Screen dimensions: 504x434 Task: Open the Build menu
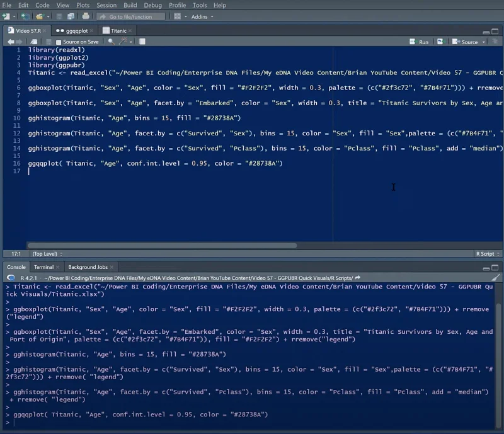(130, 5)
